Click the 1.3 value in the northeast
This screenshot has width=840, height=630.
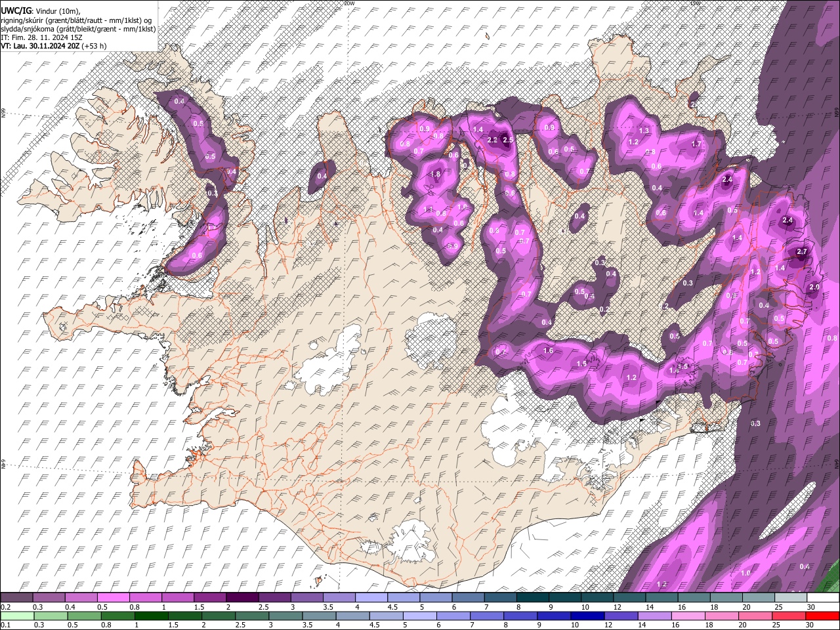(644, 131)
